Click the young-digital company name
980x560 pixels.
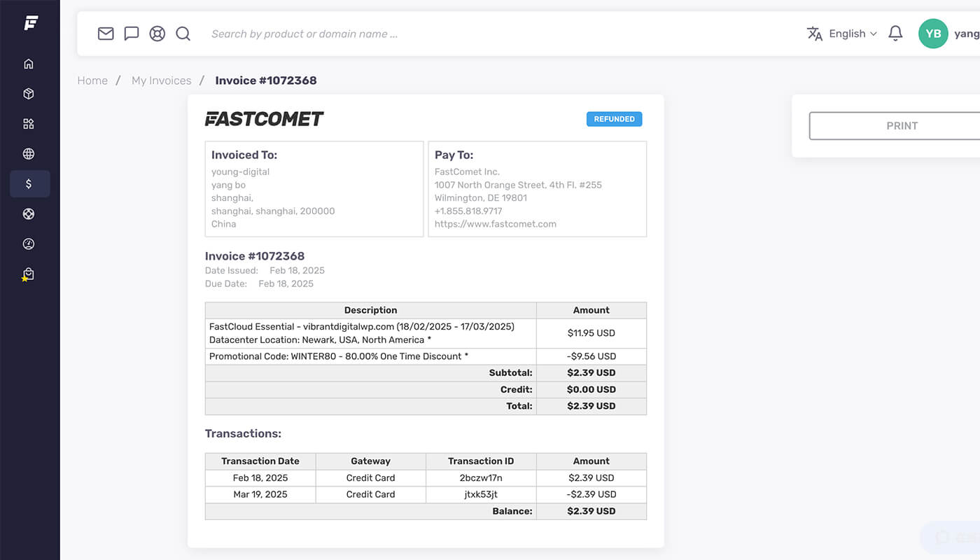(x=240, y=171)
